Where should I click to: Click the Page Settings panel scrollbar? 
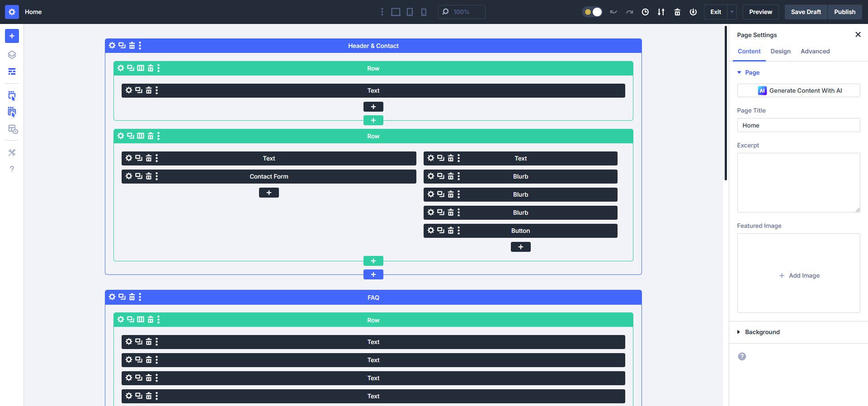[726, 103]
